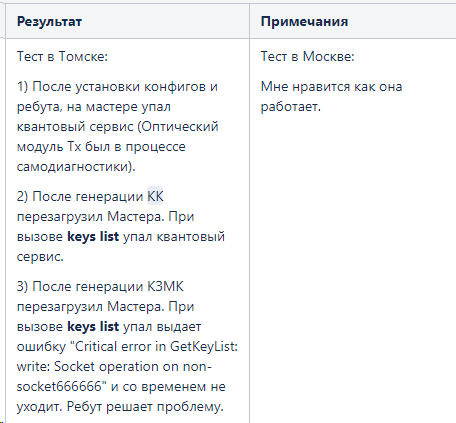Click the text "Тест в Москве:"
The width and height of the screenshot is (456, 423).
[x=307, y=56]
